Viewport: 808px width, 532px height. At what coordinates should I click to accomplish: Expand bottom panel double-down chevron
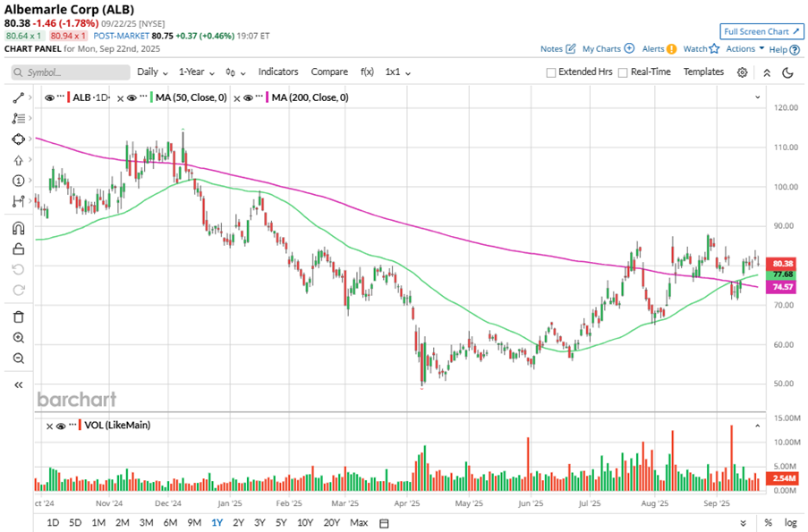pos(743,523)
